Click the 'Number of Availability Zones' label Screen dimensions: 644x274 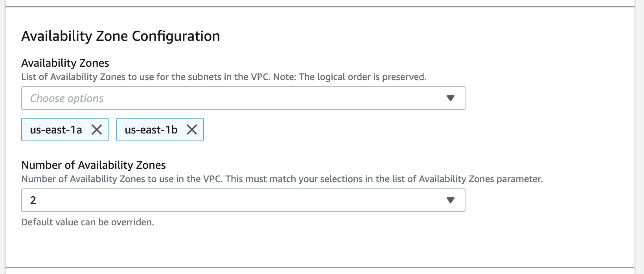94,165
